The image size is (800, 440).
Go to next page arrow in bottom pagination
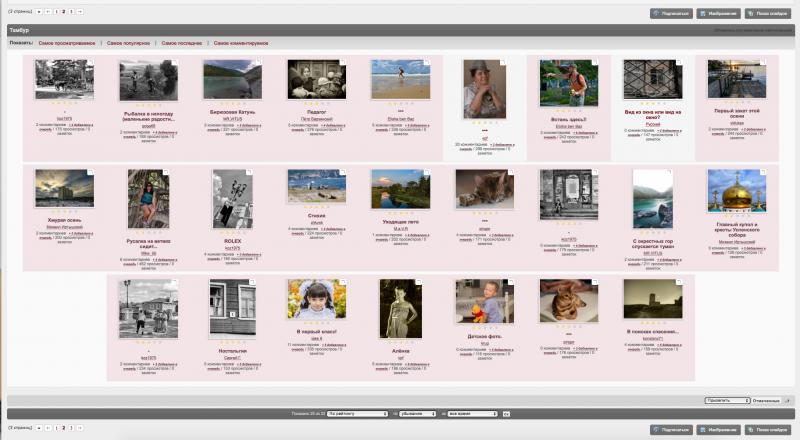pyautogui.click(x=80, y=428)
